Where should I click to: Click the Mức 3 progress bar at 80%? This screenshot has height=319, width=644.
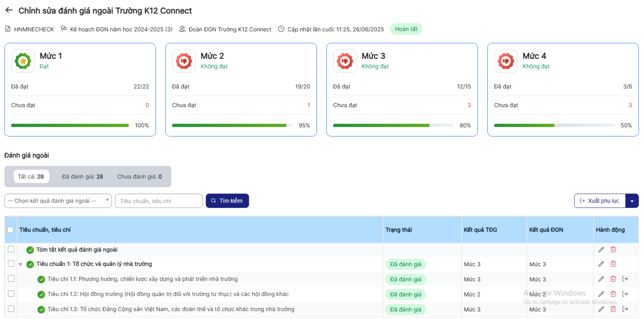click(x=393, y=125)
